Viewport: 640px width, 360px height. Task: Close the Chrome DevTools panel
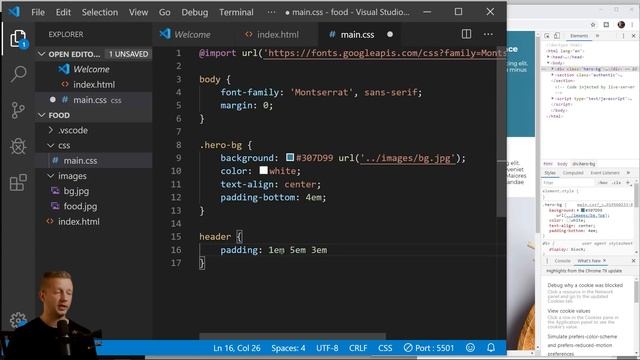pyautogui.click(x=633, y=36)
